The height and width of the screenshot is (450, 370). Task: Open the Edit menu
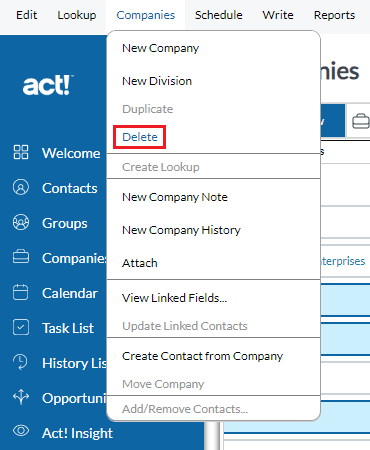[x=27, y=15]
